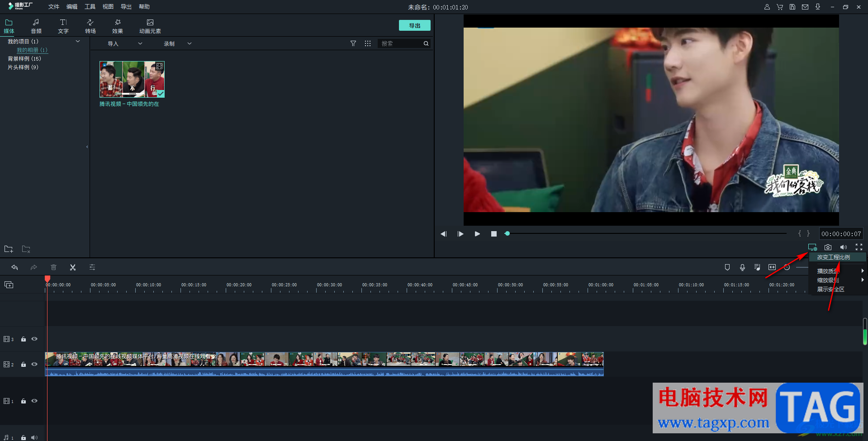The height and width of the screenshot is (441, 868).
Task: Open the 帮助 menu
Action: click(x=144, y=7)
